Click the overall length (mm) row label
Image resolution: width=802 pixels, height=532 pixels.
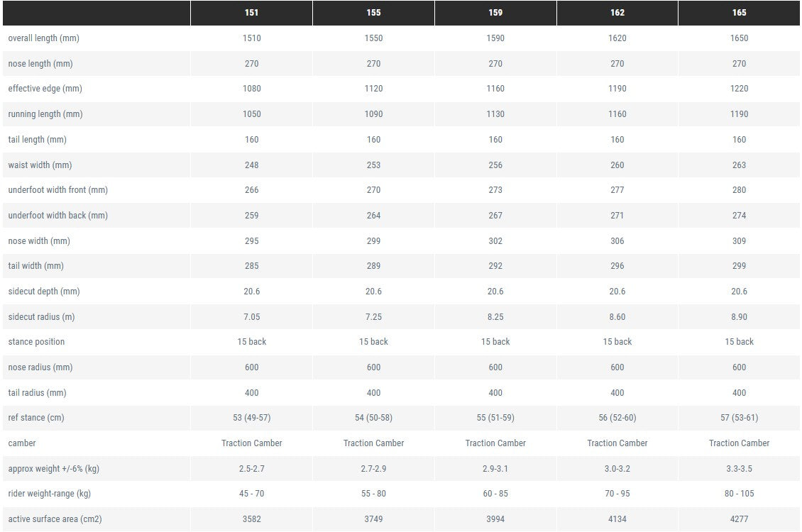tap(43, 38)
